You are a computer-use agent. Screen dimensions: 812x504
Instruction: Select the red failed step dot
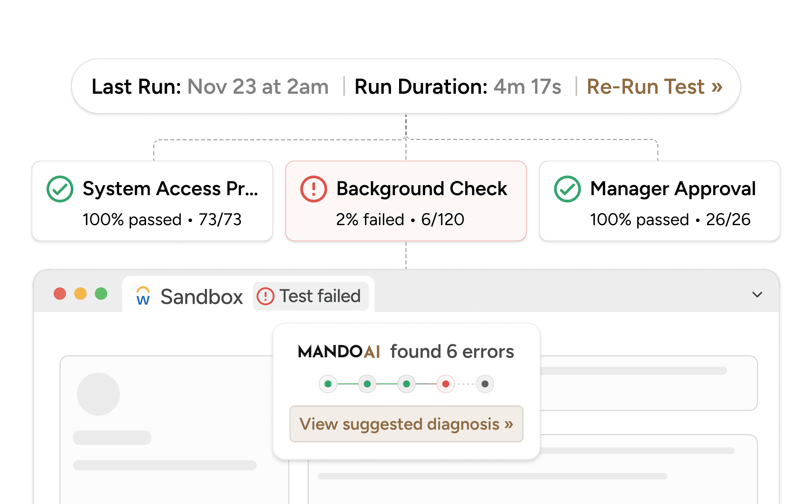446,384
